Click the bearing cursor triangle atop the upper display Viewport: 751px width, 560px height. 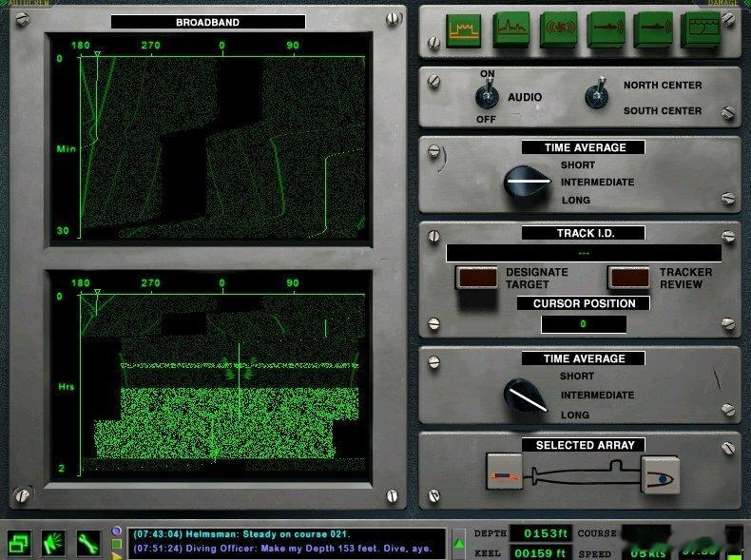97,54
